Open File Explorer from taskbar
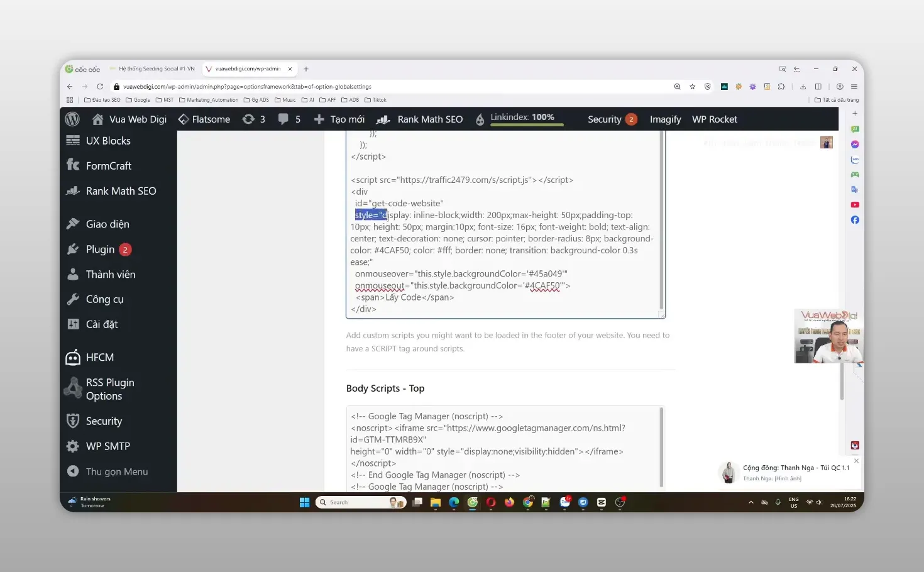The width and height of the screenshot is (924, 572). [x=436, y=502]
